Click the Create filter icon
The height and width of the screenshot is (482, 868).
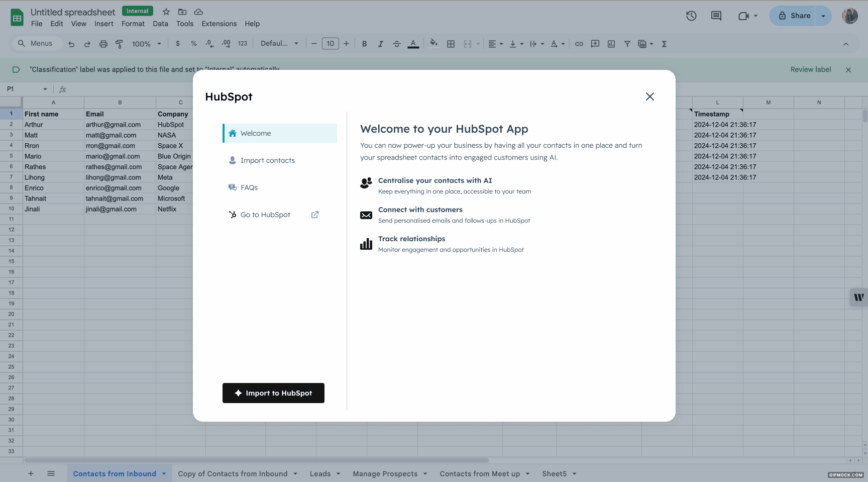627,44
